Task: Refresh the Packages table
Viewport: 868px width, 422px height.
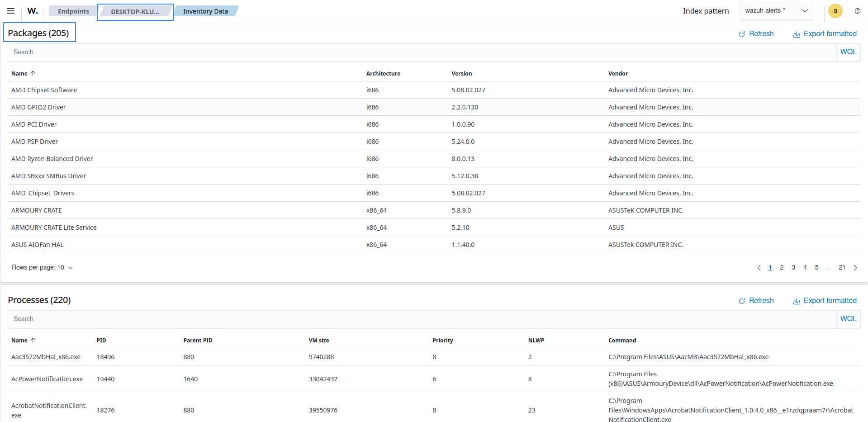Action: point(756,34)
